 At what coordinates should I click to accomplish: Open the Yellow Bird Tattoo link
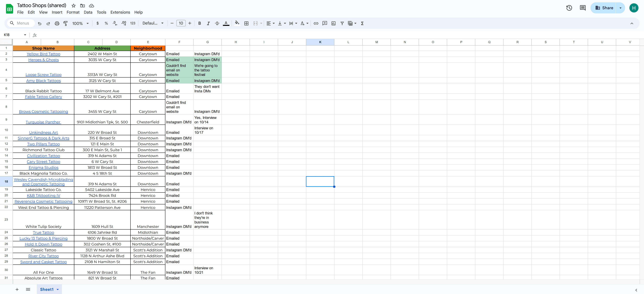[x=43, y=54]
